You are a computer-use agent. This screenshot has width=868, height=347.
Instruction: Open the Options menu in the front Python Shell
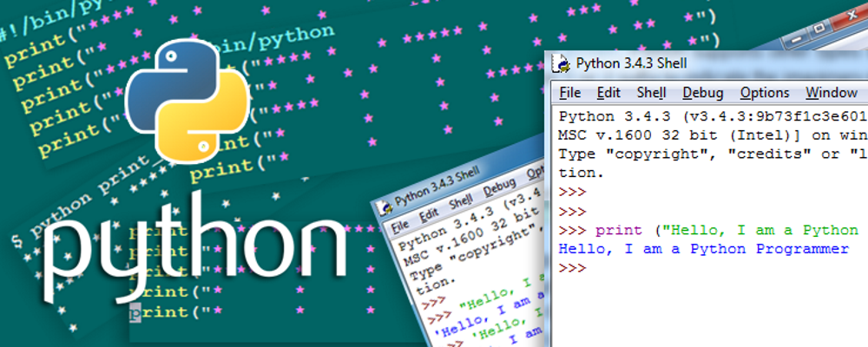pos(765,93)
